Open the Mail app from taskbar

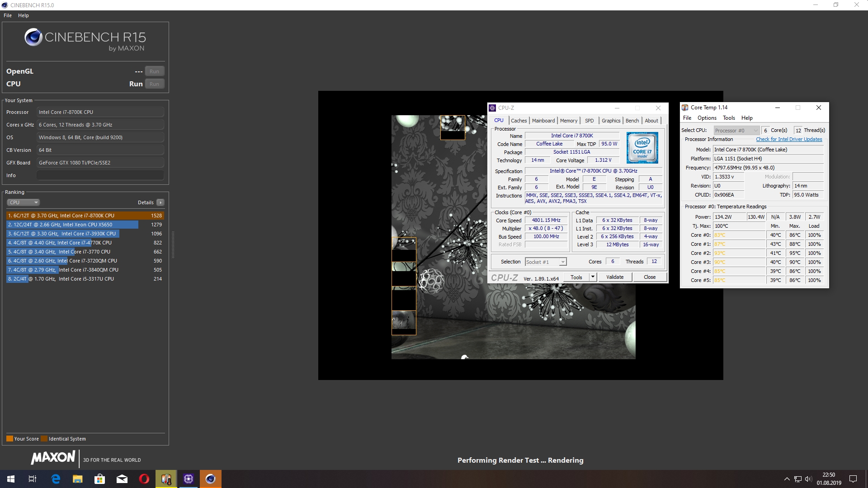[x=122, y=479]
